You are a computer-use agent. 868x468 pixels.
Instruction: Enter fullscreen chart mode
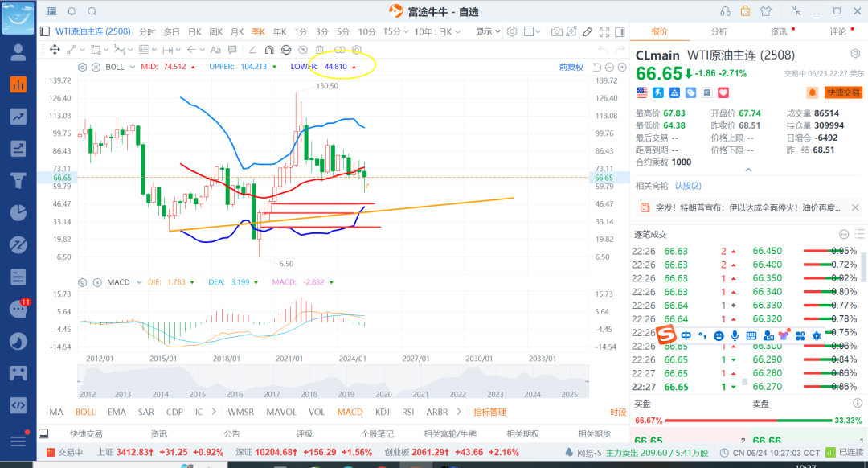coord(604,32)
